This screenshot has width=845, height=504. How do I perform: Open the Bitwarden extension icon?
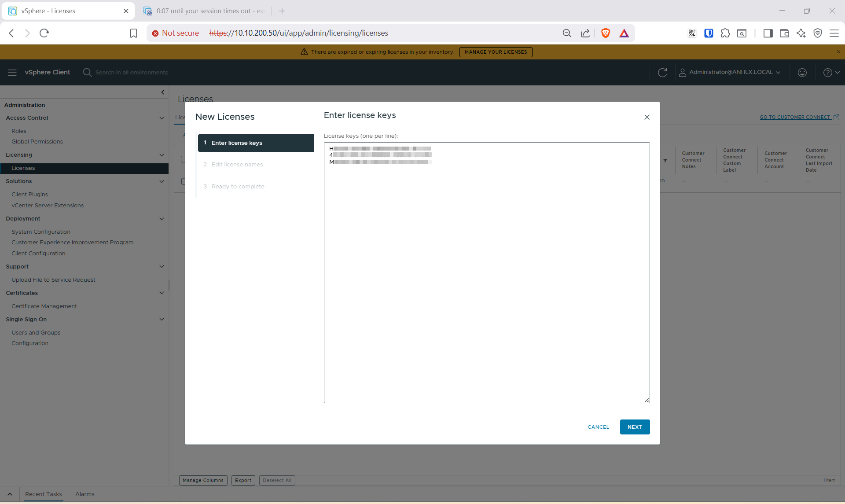(709, 33)
